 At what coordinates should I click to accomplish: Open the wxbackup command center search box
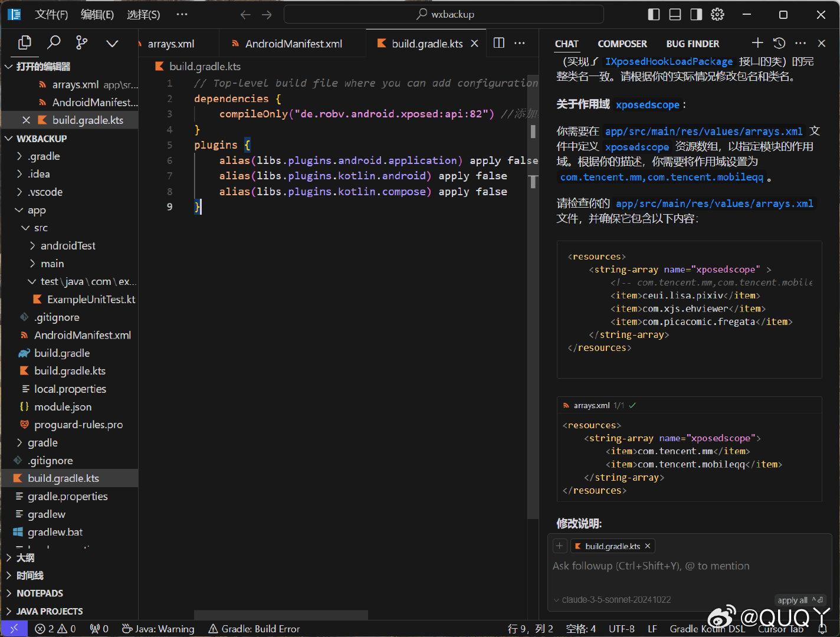pyautogui.click(x=444, y=15)
